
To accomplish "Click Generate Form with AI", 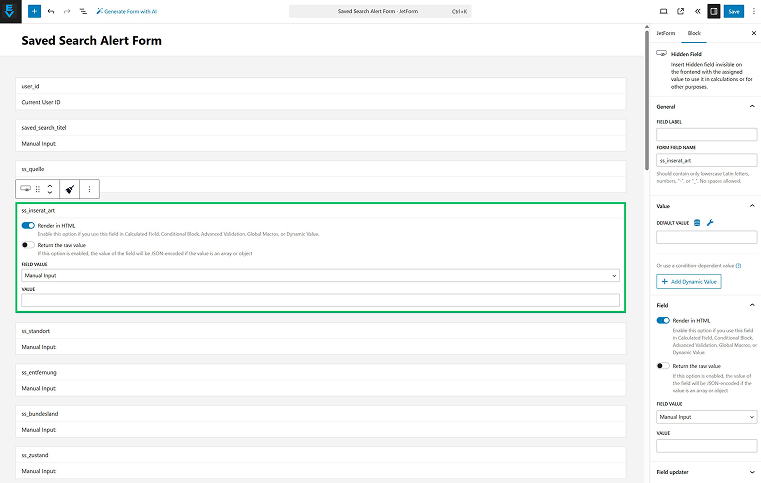I will [x=127, y=11].
